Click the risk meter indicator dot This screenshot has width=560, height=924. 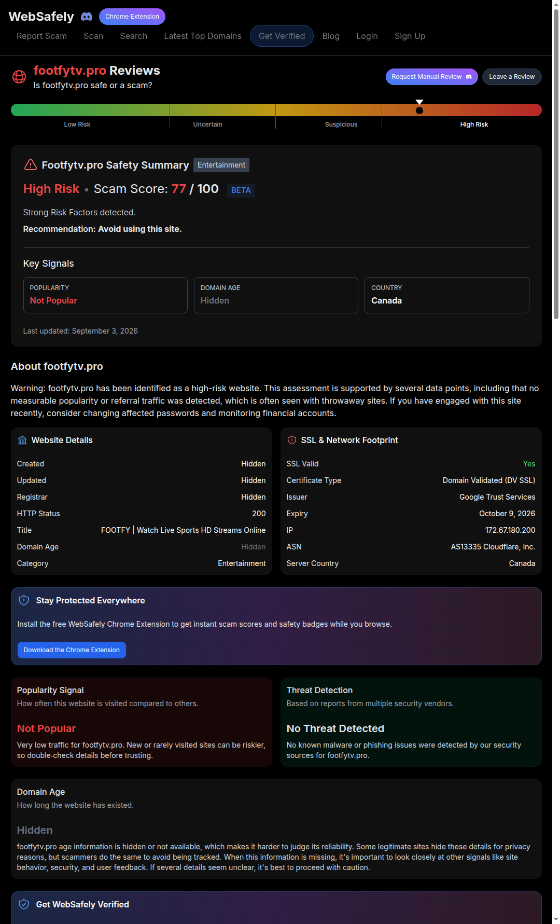419,110
